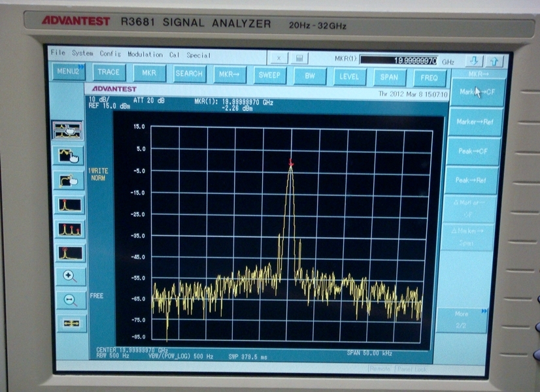Open the Special menu
Image resolution: width=540 pixels, height=392 pixels.
198,56
